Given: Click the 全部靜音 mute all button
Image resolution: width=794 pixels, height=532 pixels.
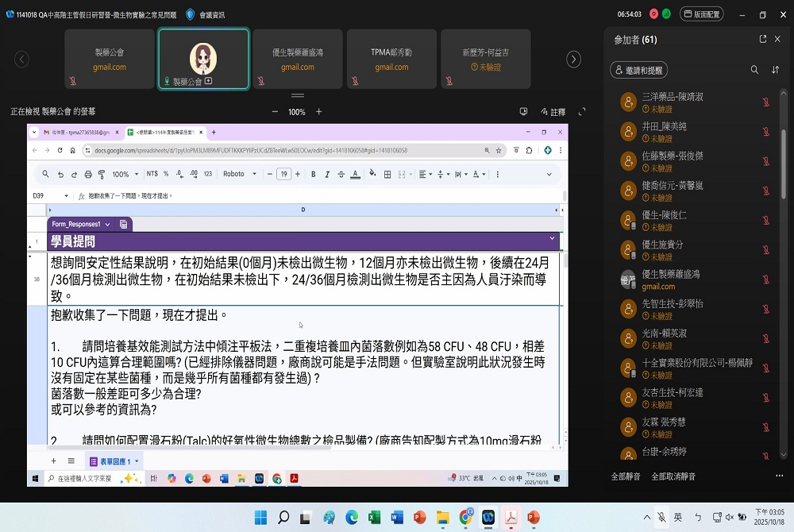Looking at the screenshot, I should point(626,476).
